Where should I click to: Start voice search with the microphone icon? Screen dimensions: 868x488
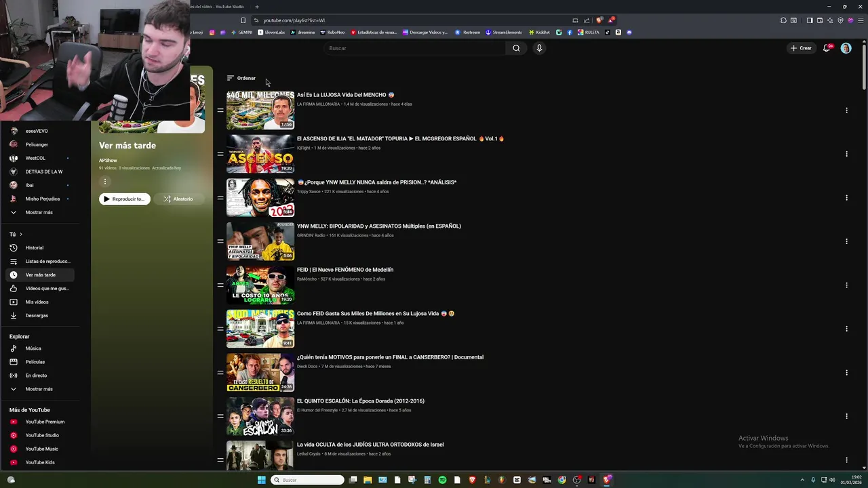539,48
